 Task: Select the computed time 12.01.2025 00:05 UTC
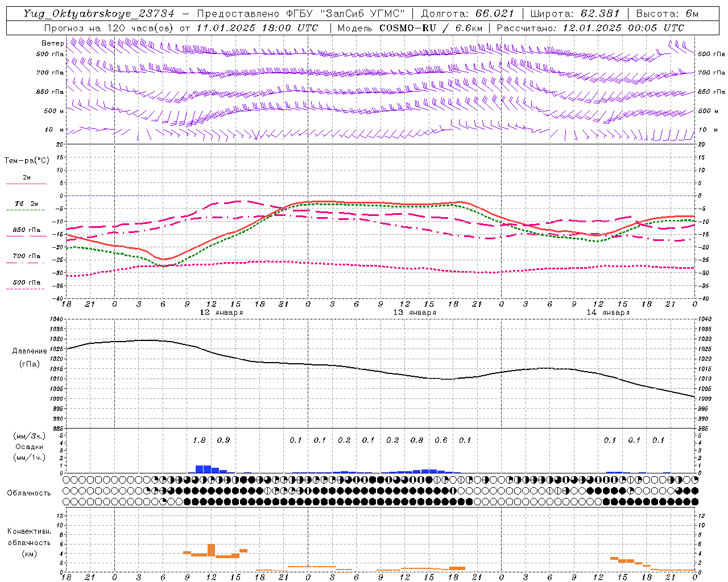[x=623, y=28]
